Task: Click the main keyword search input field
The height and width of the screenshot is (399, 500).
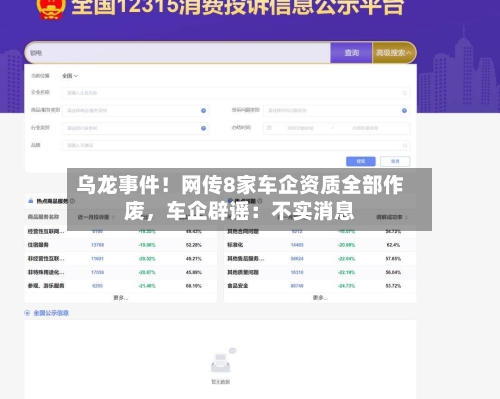Action: 177,53
